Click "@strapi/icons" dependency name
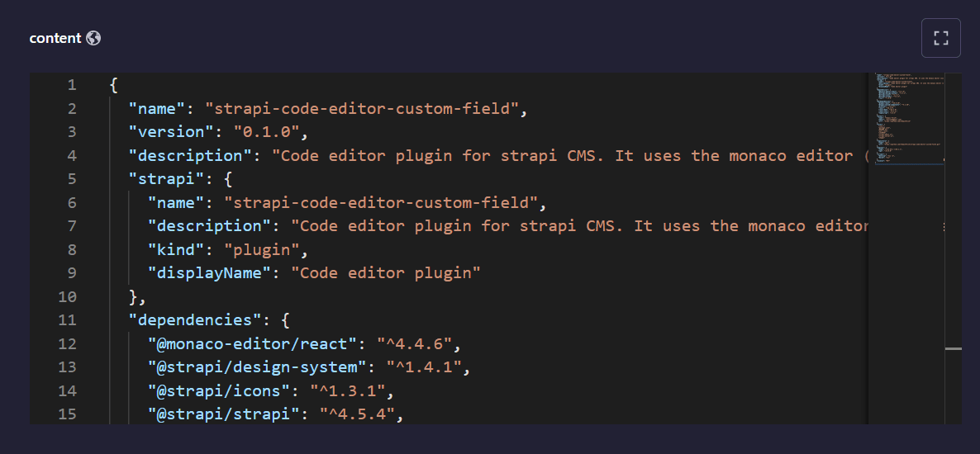 (x=219, y=391)
